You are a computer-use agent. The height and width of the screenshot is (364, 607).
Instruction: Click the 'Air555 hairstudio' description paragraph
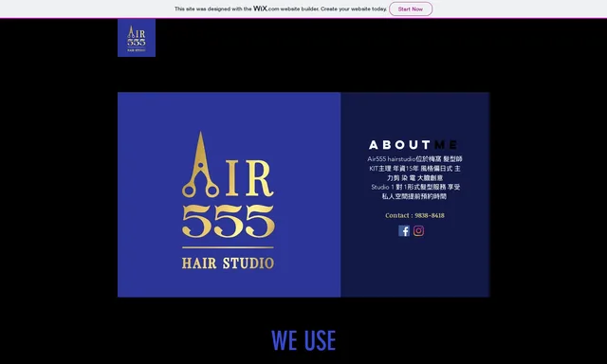414,177
